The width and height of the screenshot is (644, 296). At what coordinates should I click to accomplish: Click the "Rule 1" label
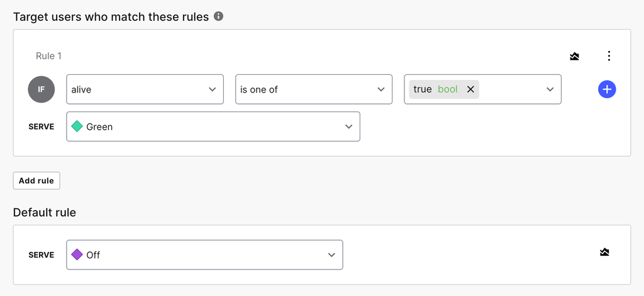pos(48,56)
